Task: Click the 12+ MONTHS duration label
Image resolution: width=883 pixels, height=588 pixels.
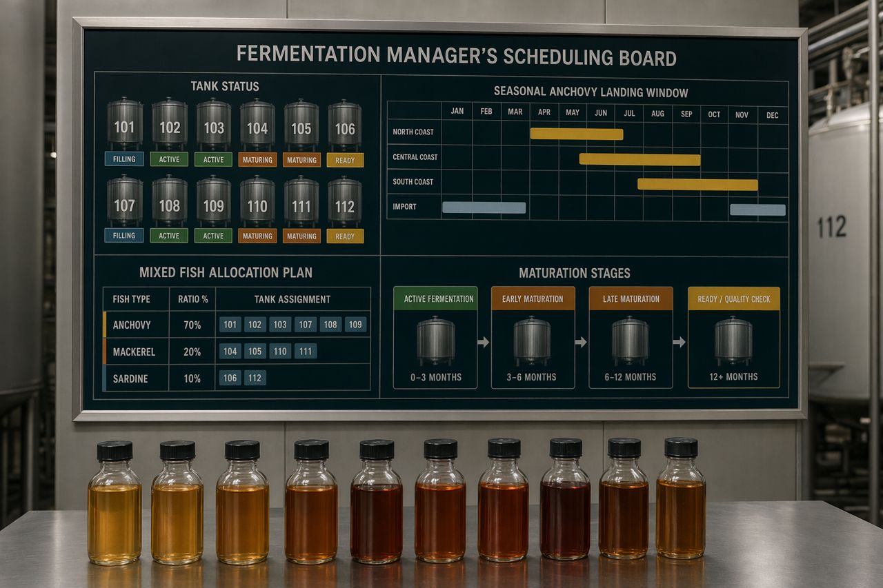Action: pyautogui.click(x=733, y=376)
